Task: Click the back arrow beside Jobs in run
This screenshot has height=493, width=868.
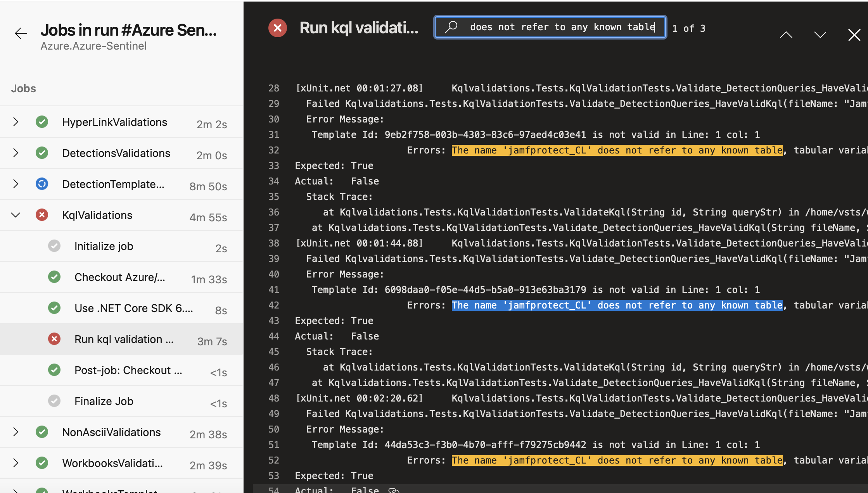Action: [21, 34]
